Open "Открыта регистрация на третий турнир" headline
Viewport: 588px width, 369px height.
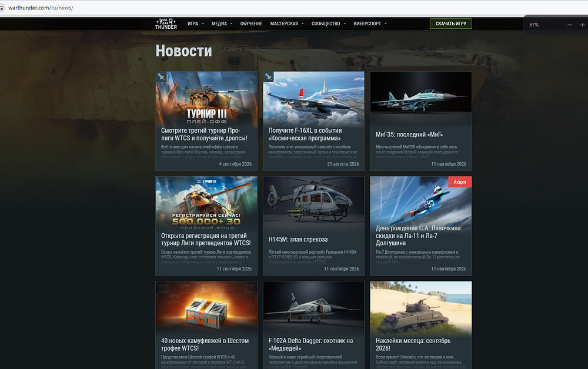pos(205,239)
